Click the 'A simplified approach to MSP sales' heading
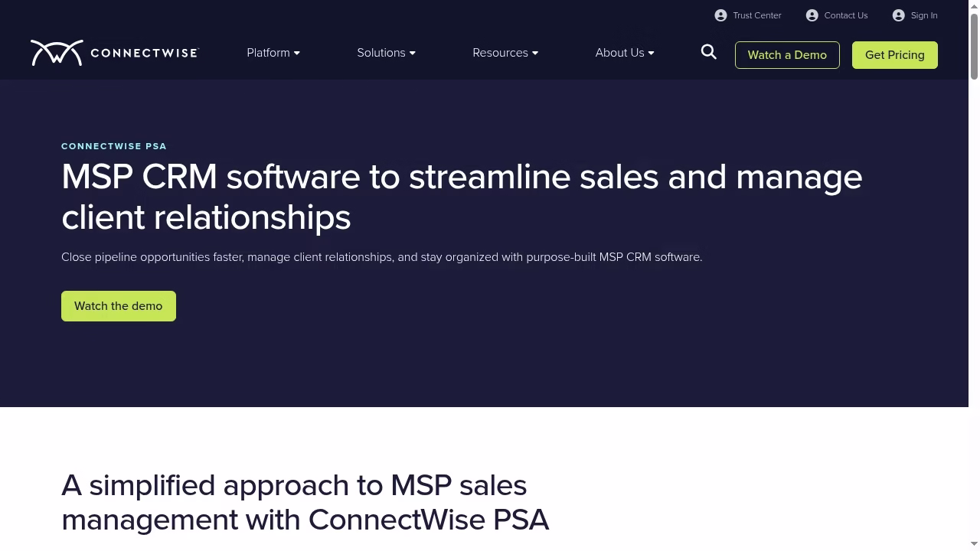This screenshot has width=980, height=551. (x=305, y=502)
